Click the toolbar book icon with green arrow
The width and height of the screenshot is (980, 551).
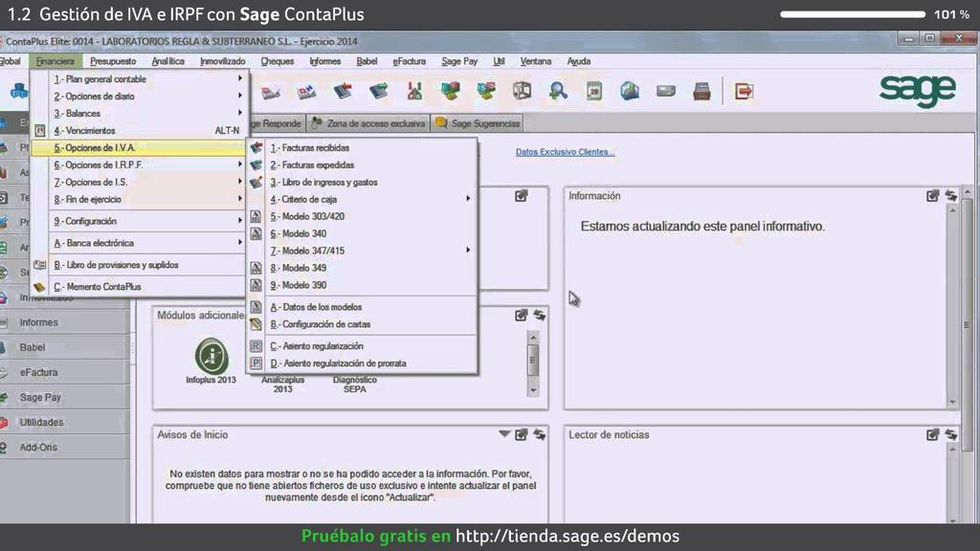(x=379, y=91)
